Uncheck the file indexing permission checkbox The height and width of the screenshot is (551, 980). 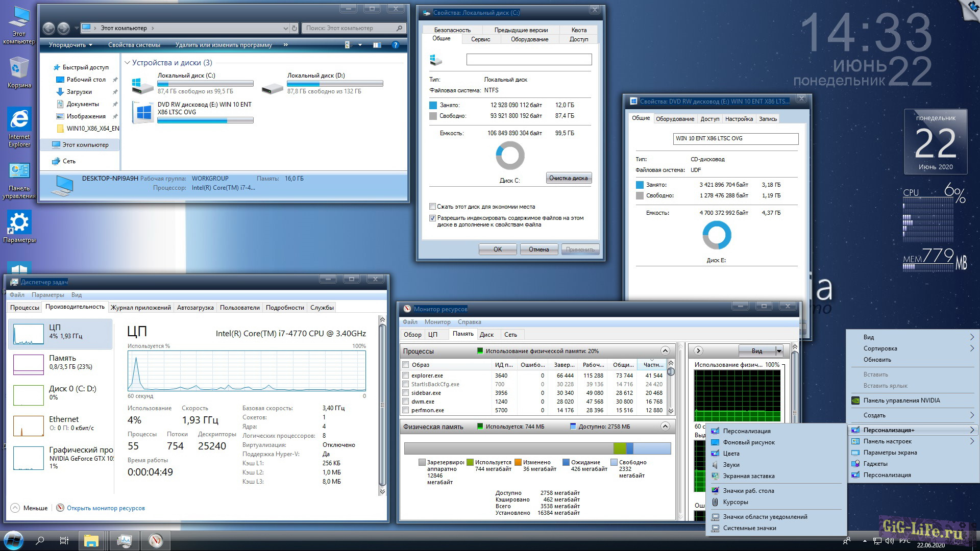point(432,218)
